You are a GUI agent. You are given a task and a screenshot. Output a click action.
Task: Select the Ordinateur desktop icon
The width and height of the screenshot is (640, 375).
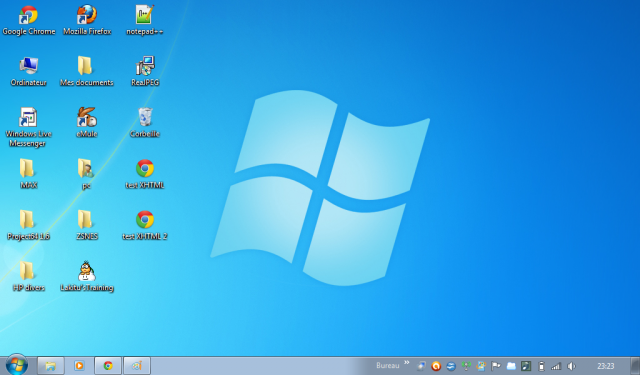click(x=29, y=71)
